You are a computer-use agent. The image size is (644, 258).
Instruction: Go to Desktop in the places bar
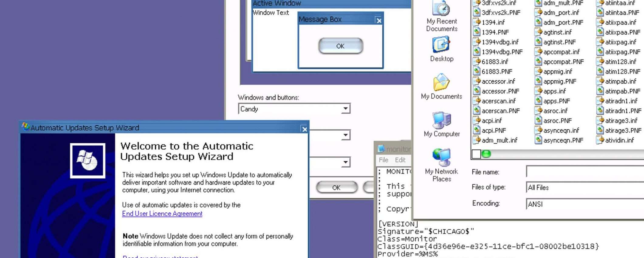[441, 49]
